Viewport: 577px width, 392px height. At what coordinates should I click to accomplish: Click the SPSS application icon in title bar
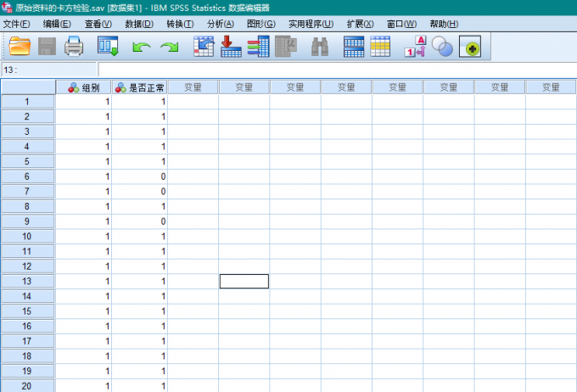click(x=7, y=7)
